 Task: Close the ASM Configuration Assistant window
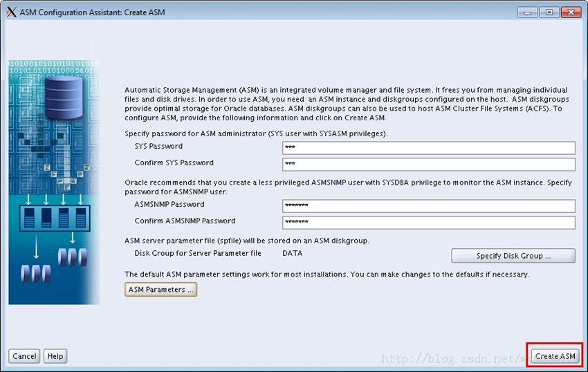pos(571,12)
